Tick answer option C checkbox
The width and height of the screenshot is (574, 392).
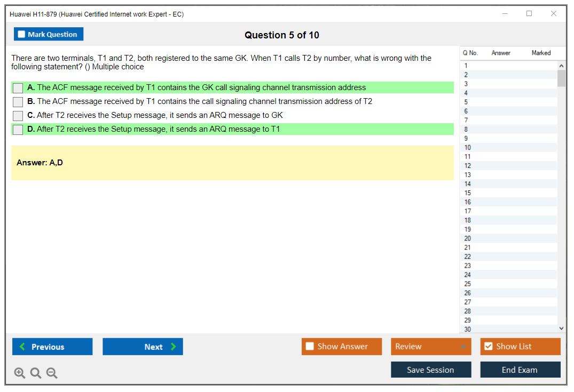(18, 116)
